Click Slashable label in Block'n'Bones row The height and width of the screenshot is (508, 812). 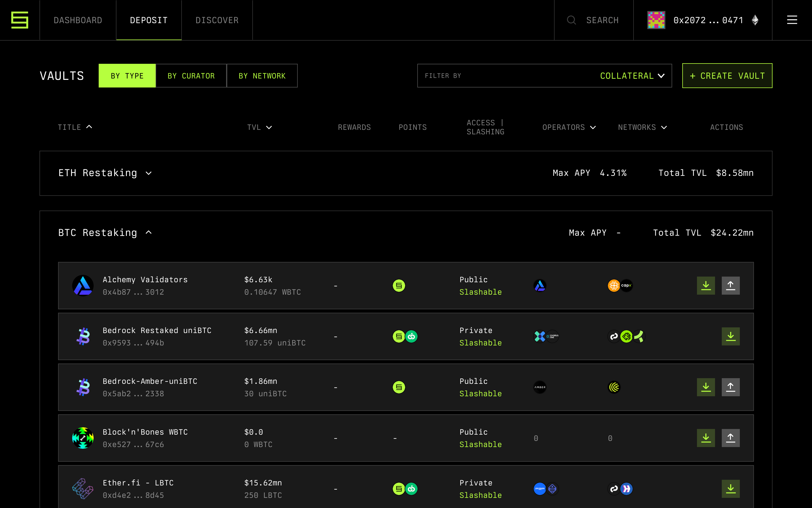click(x=480, y=444)
